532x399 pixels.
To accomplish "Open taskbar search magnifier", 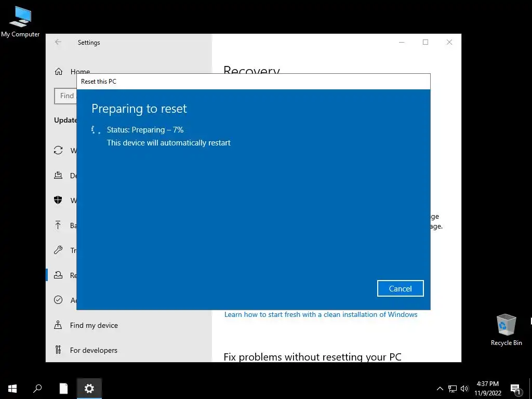I will tap(37, 389).
